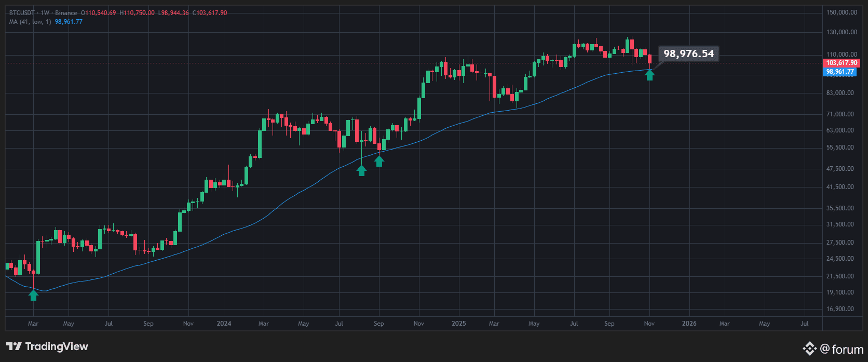This screenshot has height=362, width=868.
Task: Click the 2026 label on time axis
Action: [689, 324]
